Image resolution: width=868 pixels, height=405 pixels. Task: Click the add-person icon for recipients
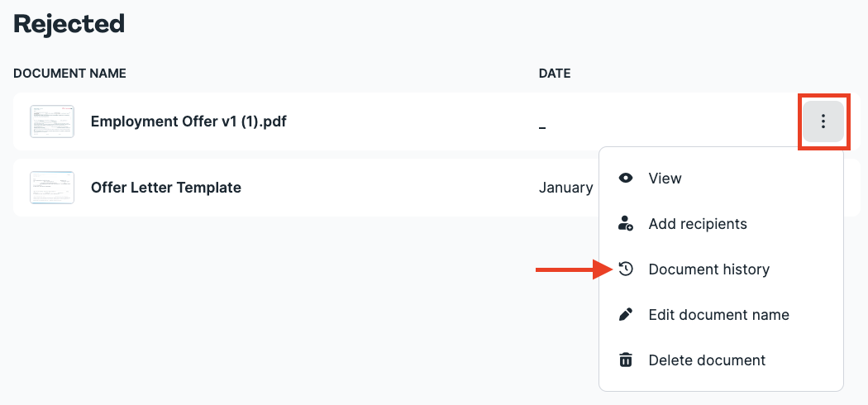click(626, 223)
